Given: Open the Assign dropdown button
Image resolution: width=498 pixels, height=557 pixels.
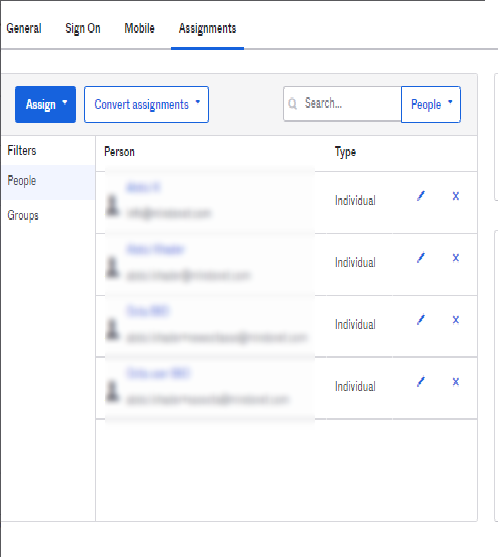Looking at the screenshot, I should [x=45, y=104].
